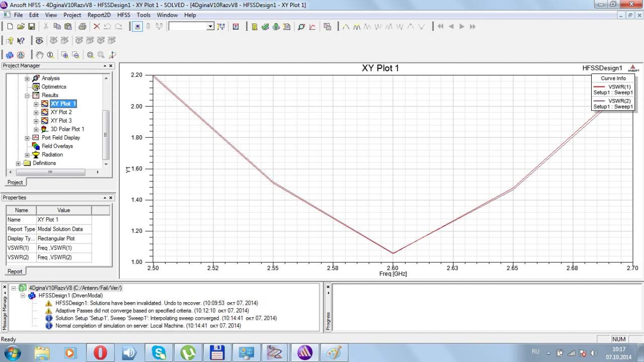Open the HFSS menu
The image size is (644, 362).
pos(123,15)
